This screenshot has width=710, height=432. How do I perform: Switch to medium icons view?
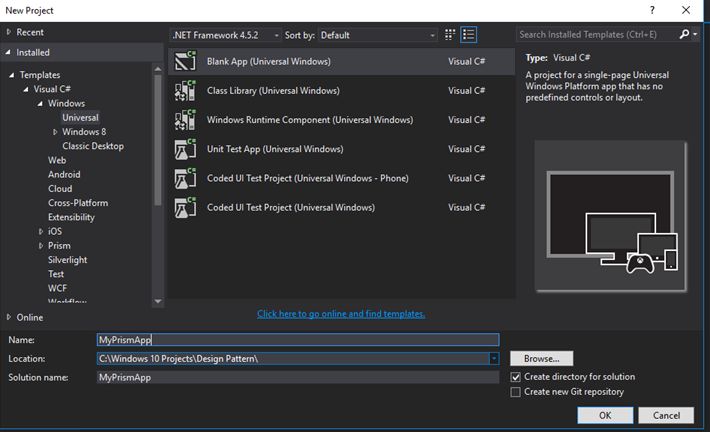(452, 35)
